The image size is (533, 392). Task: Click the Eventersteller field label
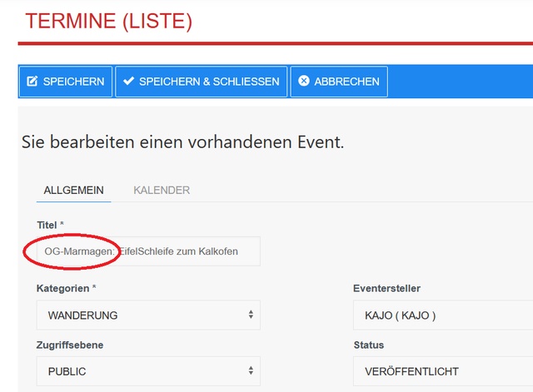coord(386,288)
